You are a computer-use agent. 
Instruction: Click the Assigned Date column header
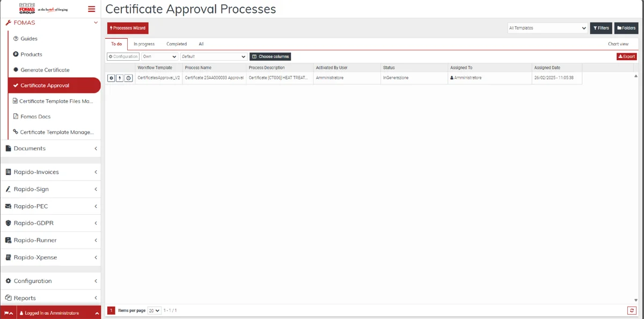(x=557, y=68)
